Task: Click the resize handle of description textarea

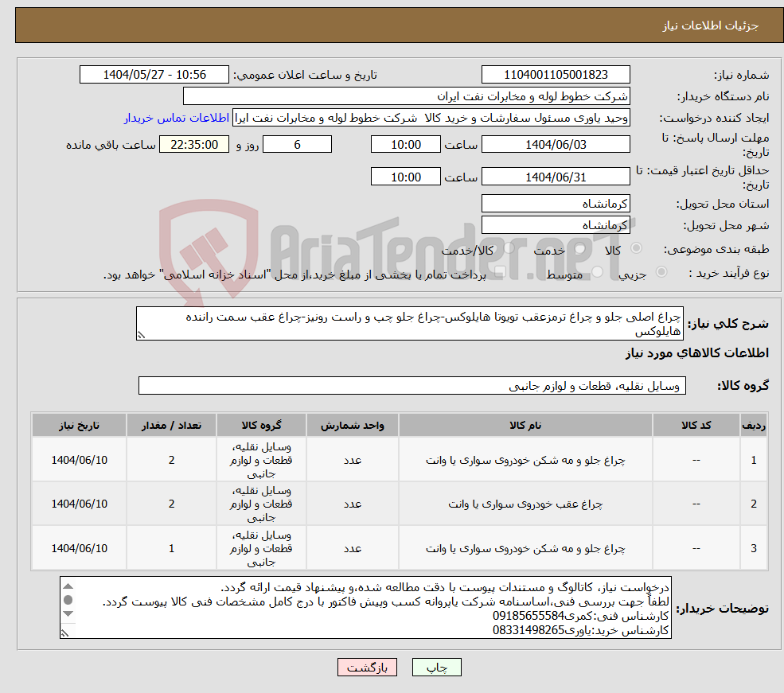Action: tap(141, 335)
